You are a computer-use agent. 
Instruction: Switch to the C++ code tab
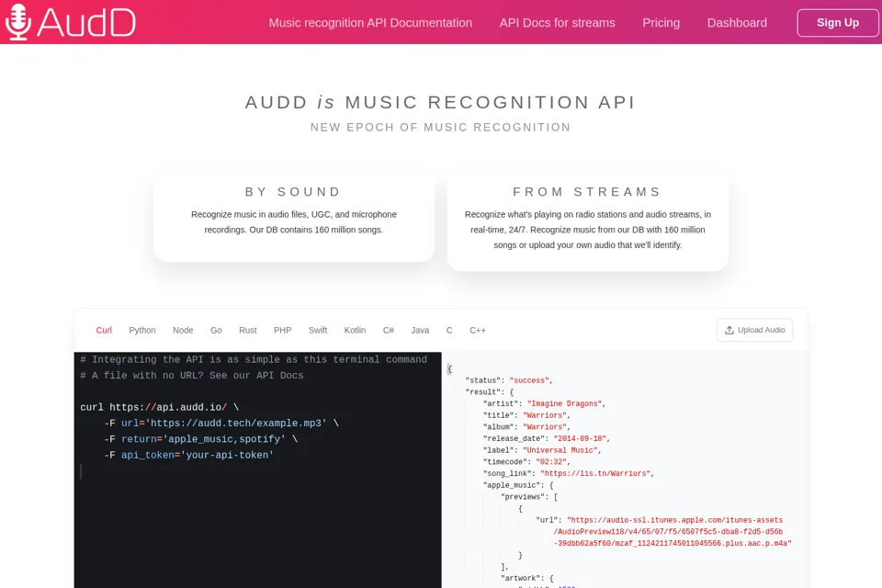[478, 331]
